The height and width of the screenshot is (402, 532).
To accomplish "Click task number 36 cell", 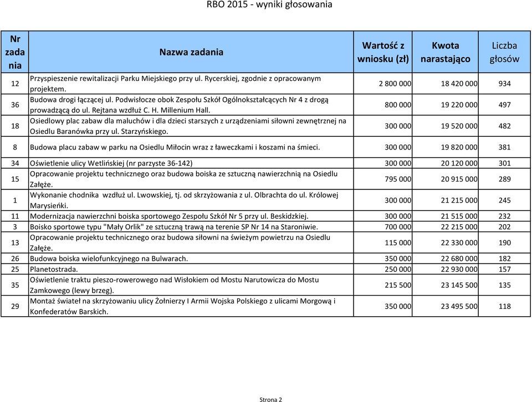I will coord(15,105).
